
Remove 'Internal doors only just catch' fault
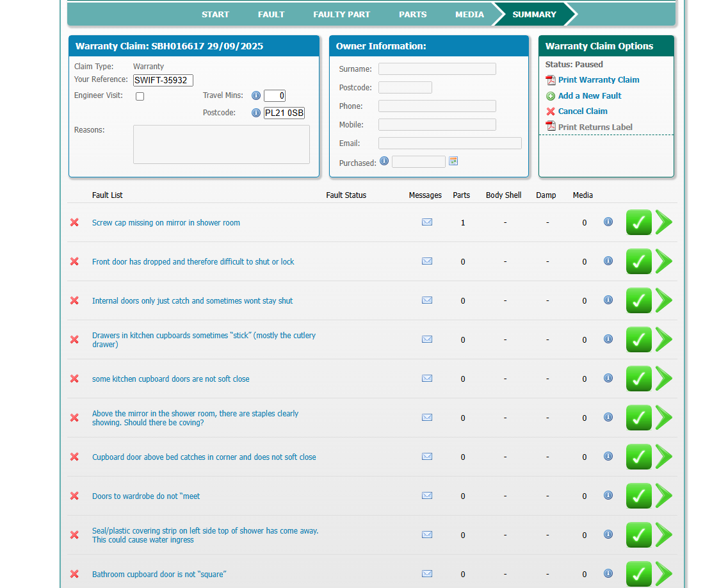(x=74, y=300)
